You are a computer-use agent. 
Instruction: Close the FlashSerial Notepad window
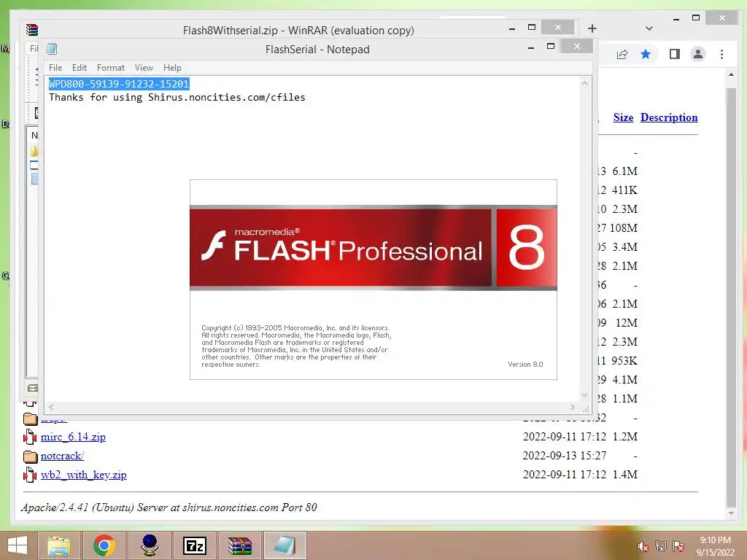(x=577, y=46)
